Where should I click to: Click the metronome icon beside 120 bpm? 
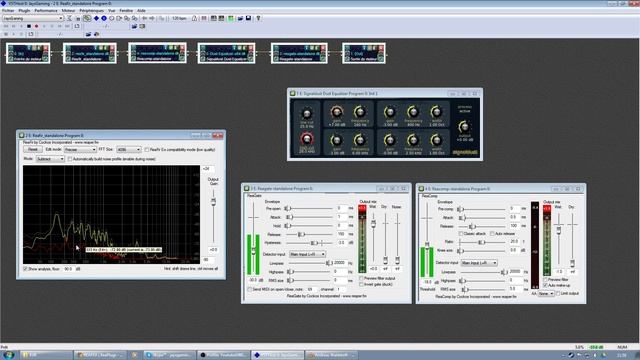pos(194,18)
